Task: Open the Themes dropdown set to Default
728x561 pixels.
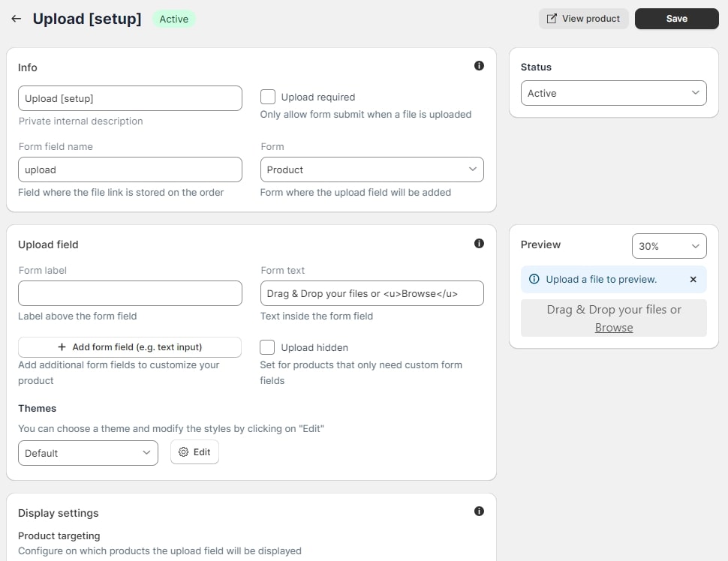Action: [88, 453]
